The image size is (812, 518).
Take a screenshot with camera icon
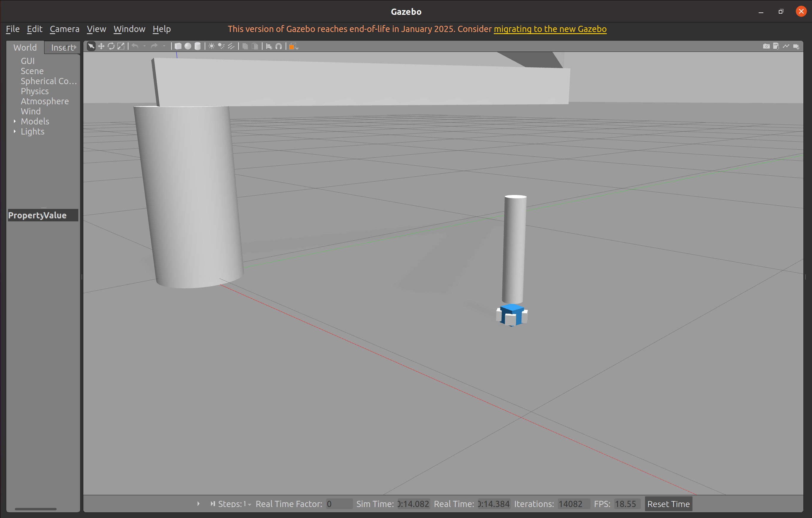[766, 46]
